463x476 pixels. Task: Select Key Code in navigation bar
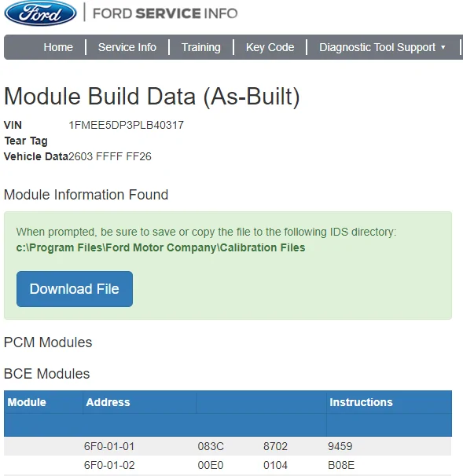[x=270, y=47]
